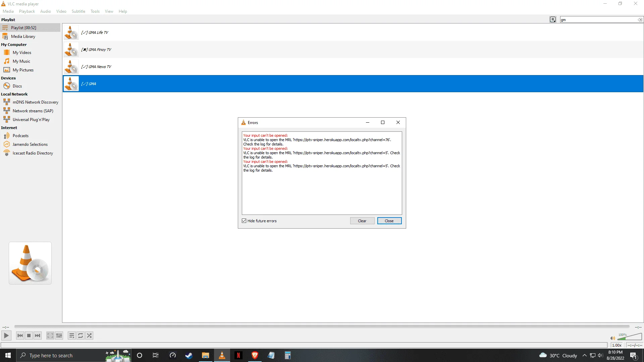Select Universal Plug'n'Play

click(30, 120)
